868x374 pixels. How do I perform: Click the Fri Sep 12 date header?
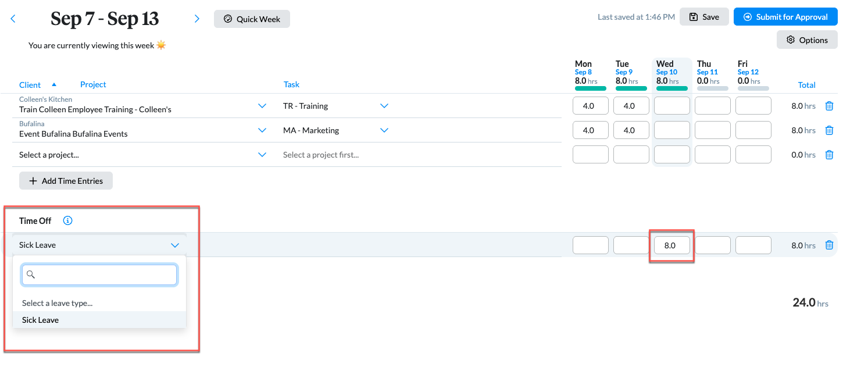[748, 67]
